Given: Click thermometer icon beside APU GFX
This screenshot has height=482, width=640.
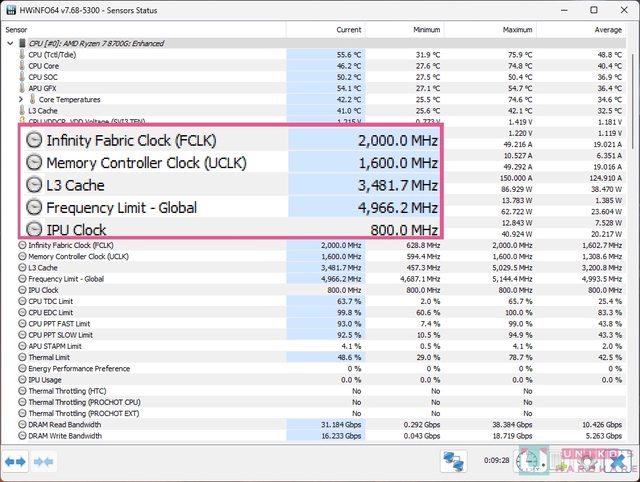Looking at the screenshot, I should point(22,88).
